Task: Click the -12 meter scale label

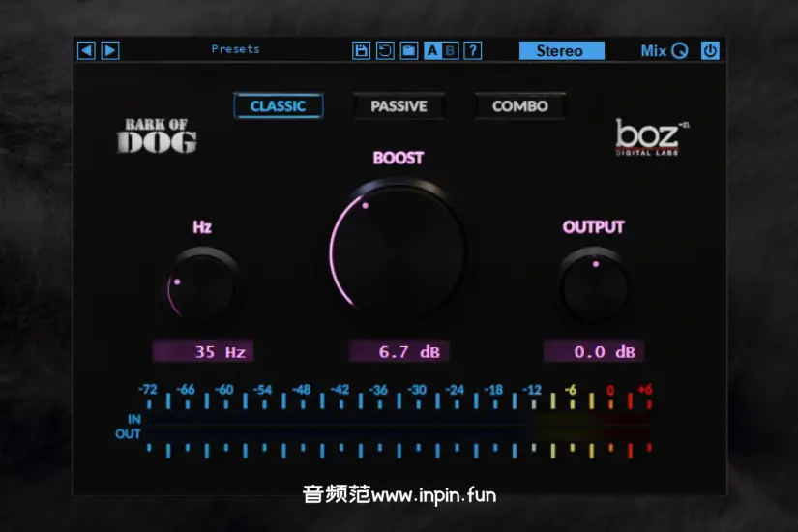Action: pos(532,390)
